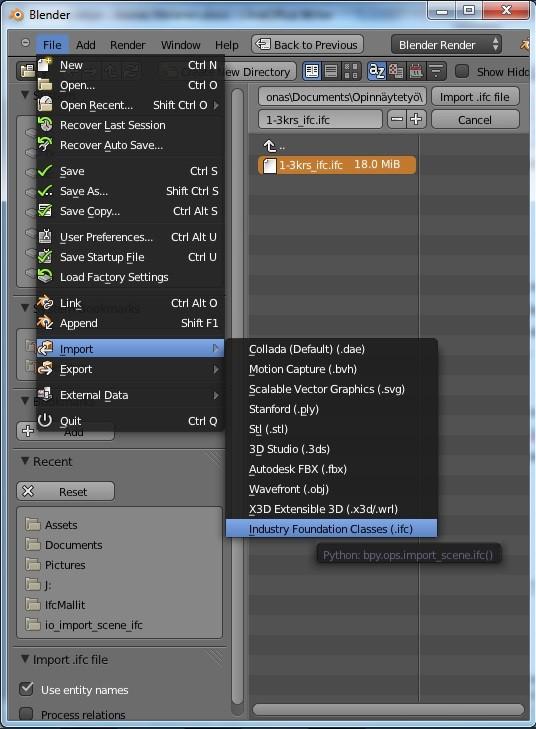Viewport: 536px width, 729px height.
Task: Open the Blender Render engine dropdown
Action: coord(446,45)
